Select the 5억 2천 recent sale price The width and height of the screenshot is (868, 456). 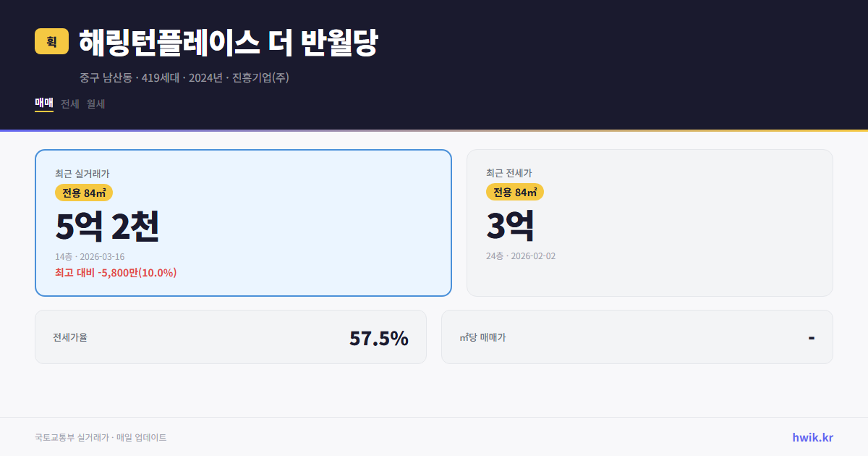(107, 226)
